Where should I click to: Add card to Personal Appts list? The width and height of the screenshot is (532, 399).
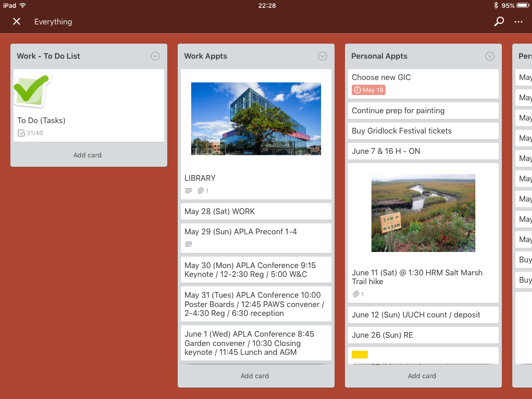click(x=422, y=376)
